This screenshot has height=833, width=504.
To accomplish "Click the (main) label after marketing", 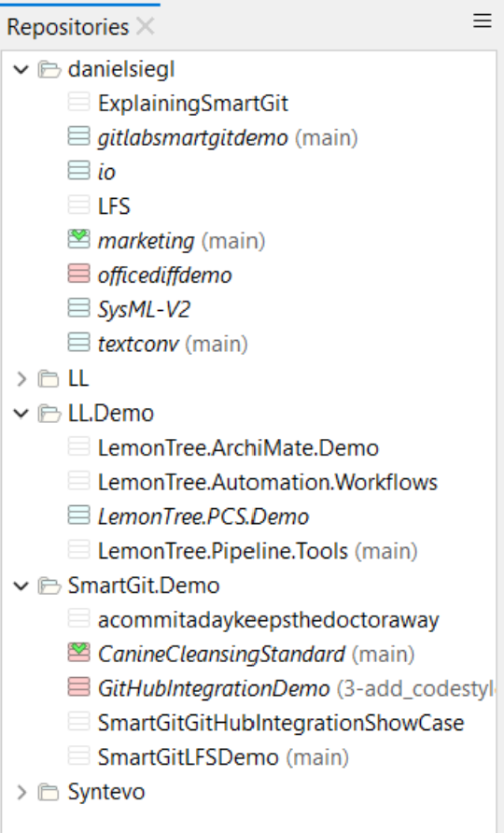I will [233, 241].
